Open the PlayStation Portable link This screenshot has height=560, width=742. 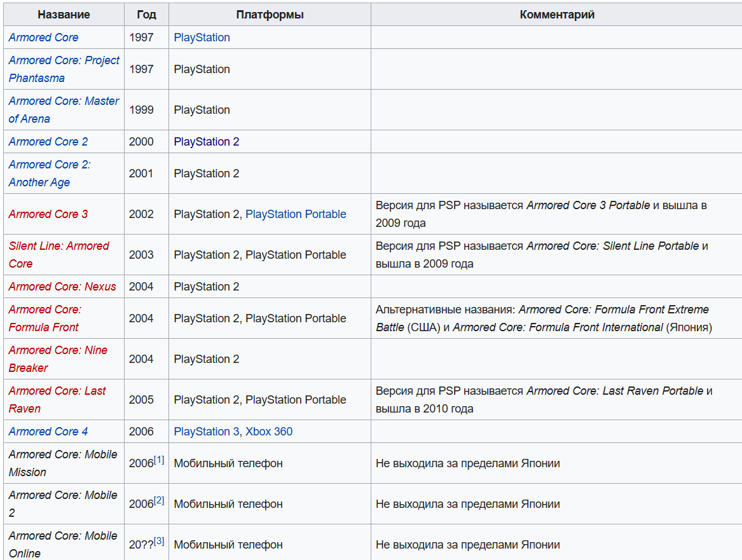pyautogui.click(x=296, y=214)
